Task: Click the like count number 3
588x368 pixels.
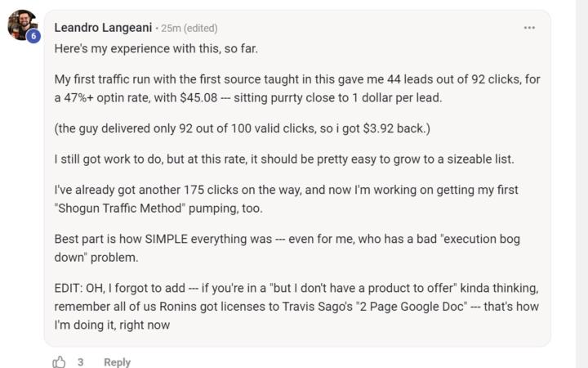Action: 81,361
